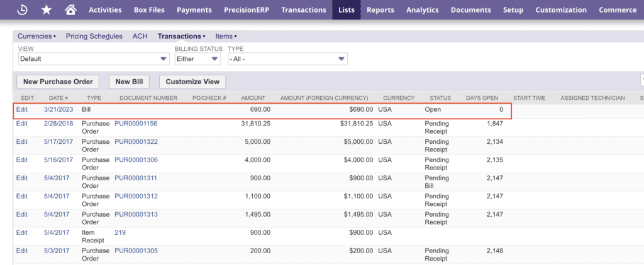Click the Pricing Schedules sub-tab
The image size is (644, 265).
[x=94, y=36]
